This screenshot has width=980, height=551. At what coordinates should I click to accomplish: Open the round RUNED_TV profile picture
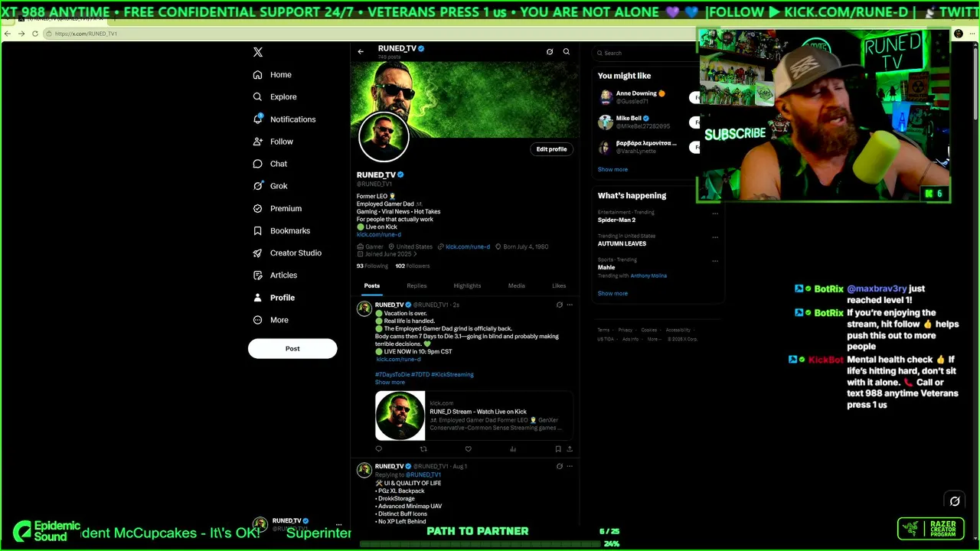[384, 137]
